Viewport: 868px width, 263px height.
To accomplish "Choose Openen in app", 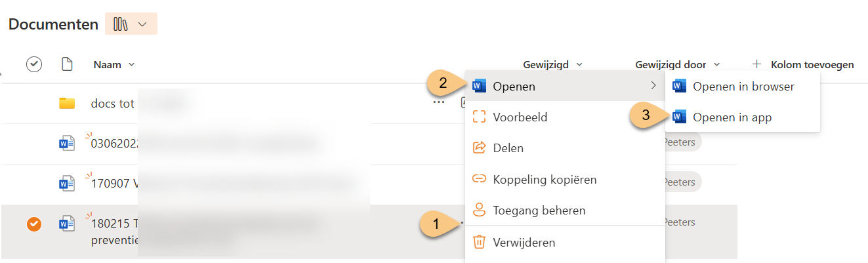I will click(732, 117).
